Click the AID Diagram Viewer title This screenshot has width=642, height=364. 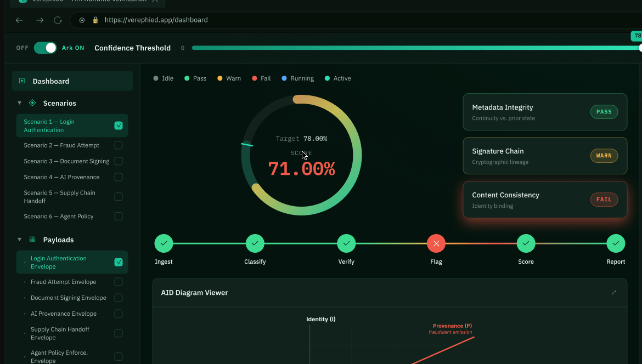[194, 292]
